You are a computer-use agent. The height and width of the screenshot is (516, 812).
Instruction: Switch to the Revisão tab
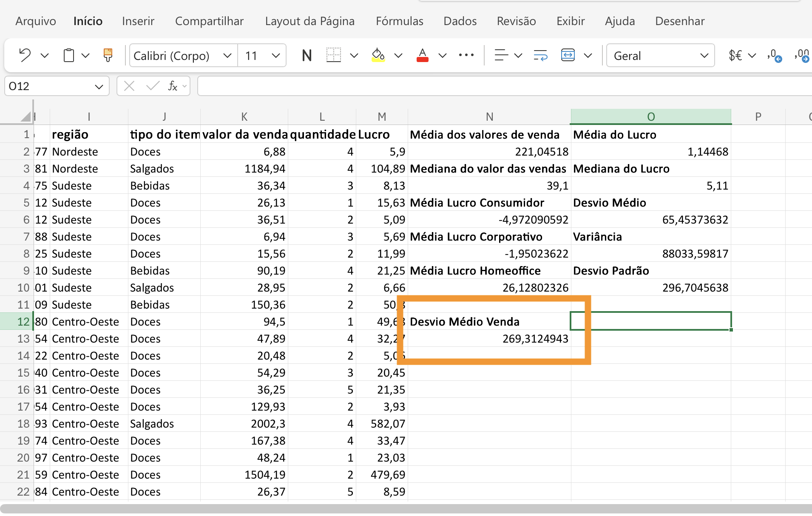[517, 21]
